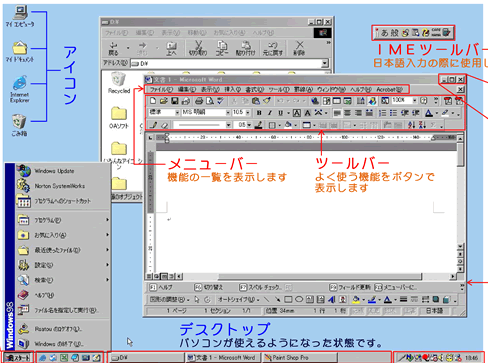Click the マイ コンピュータ desktop icon
Viewport: 488px width, 363px height.
[20, 16]
